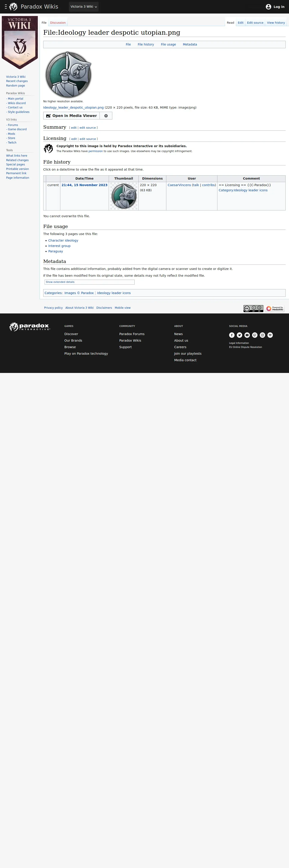Open Printable version link
This screenshot has height=868, width=289.
pos(18,169)
